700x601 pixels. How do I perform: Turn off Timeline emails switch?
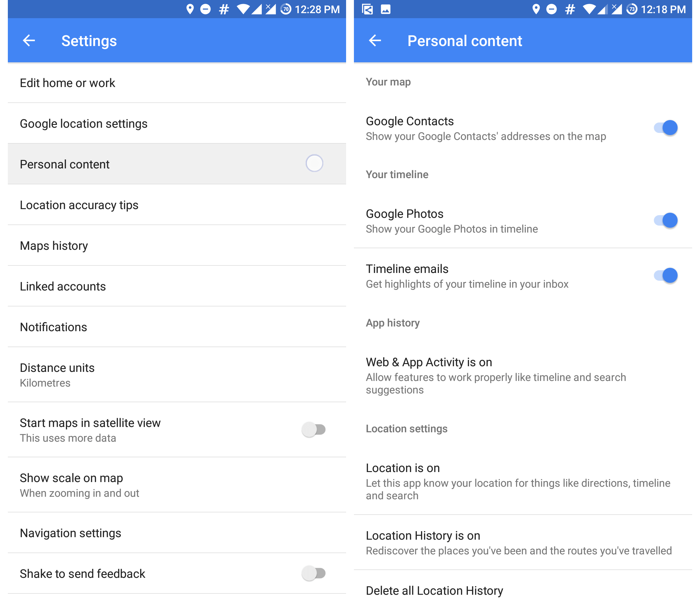[666, 275]
